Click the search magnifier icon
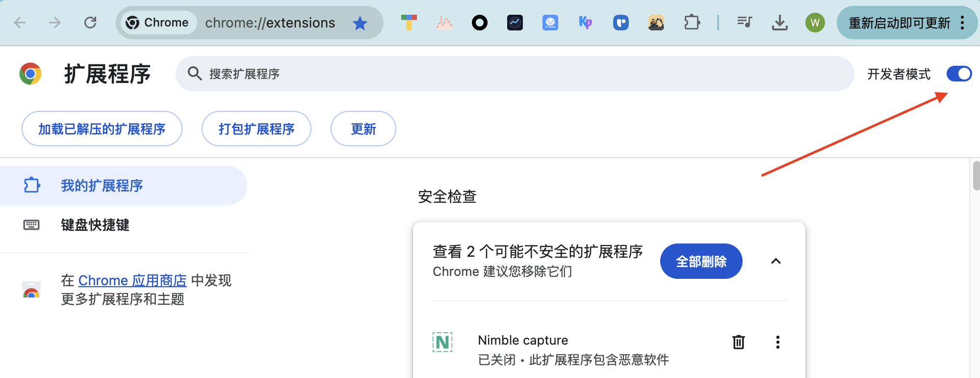Image resolution: width=980 pixels, height=378 pixels. point(195,74)
